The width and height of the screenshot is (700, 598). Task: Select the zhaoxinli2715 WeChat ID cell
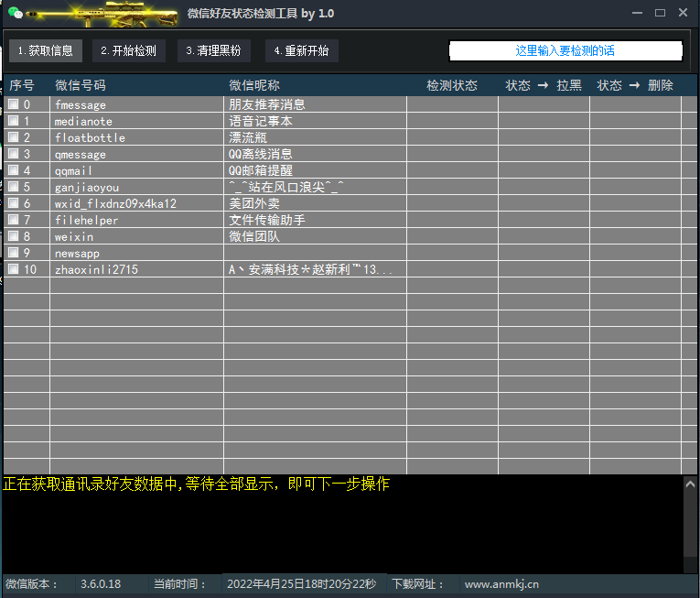pyautogui.click(x=136, y=269)
